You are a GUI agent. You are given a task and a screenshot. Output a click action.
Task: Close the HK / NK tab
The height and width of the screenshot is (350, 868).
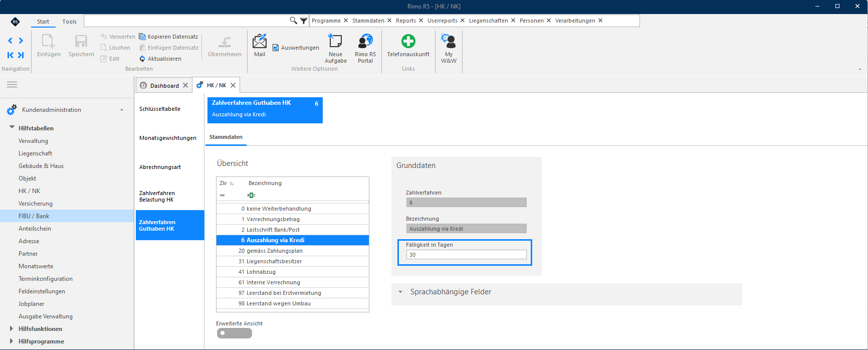point(233,85)
